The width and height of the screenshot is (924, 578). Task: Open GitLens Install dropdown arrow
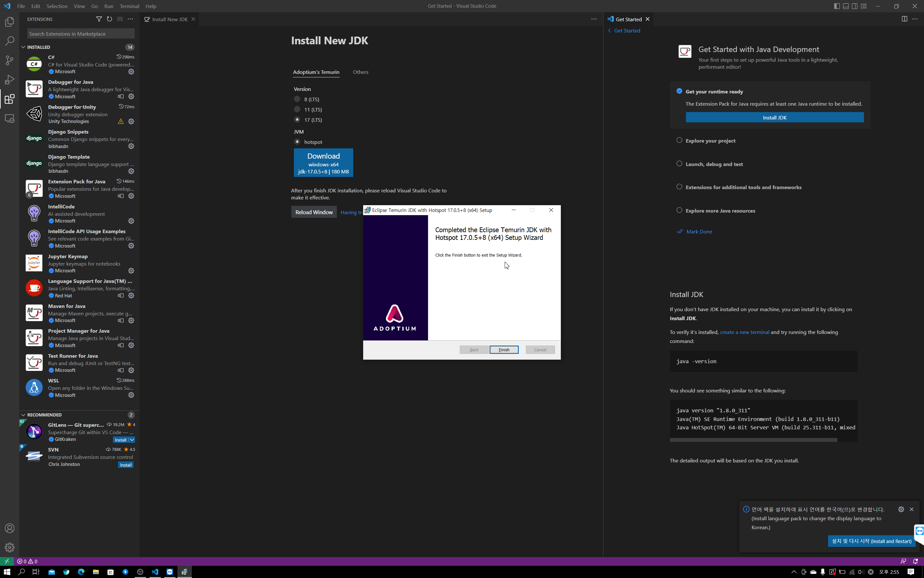coord(132,440)
